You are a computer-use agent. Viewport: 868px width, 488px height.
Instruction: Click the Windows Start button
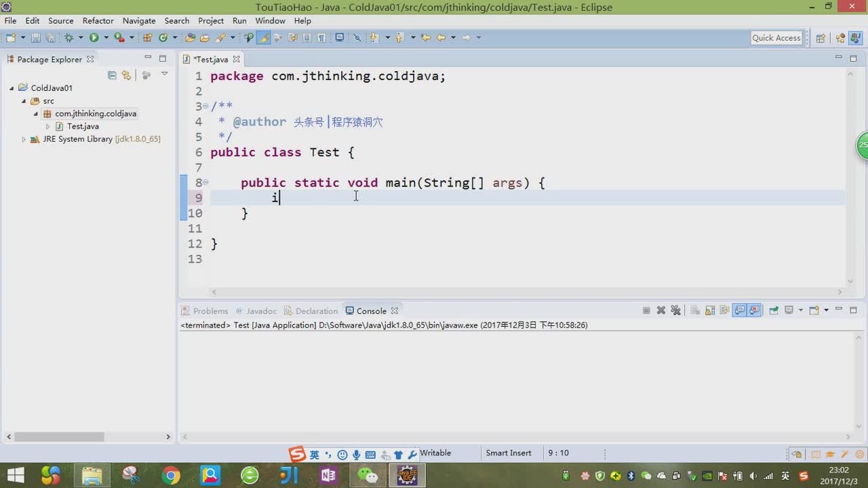click(x=15, y=475)
